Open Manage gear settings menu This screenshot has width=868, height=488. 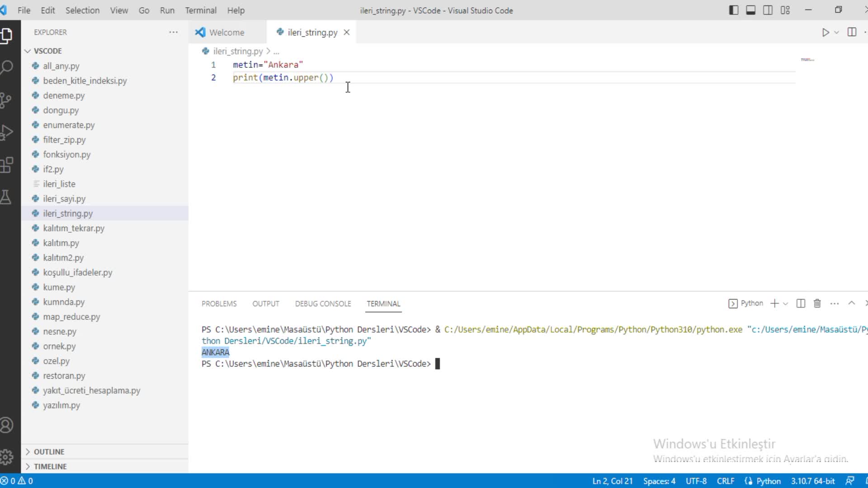click(6, 457)
